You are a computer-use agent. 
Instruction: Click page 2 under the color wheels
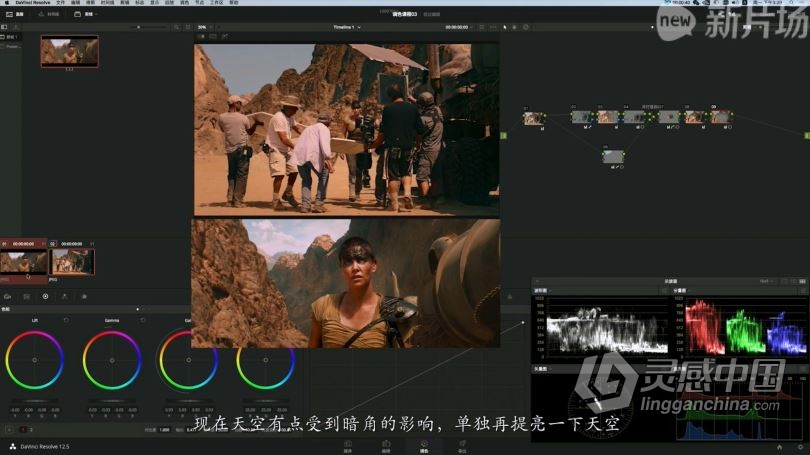[x=31, y=430]
